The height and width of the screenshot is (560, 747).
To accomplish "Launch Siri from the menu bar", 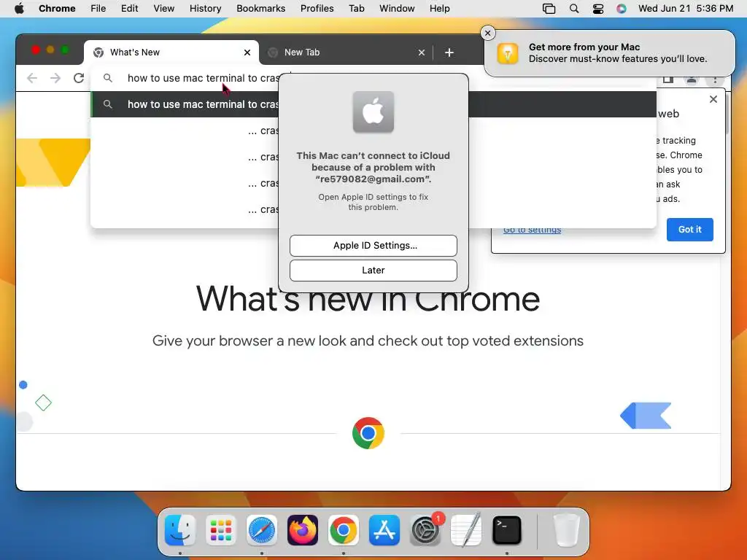I will coord(622,9).
